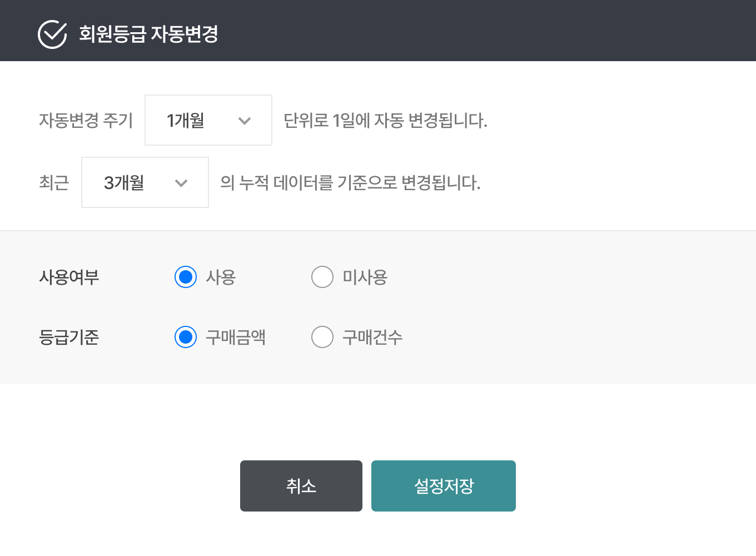Click the 최근 label
The width and height of the screenshot is (756, 556).
[x=53, y=182]
